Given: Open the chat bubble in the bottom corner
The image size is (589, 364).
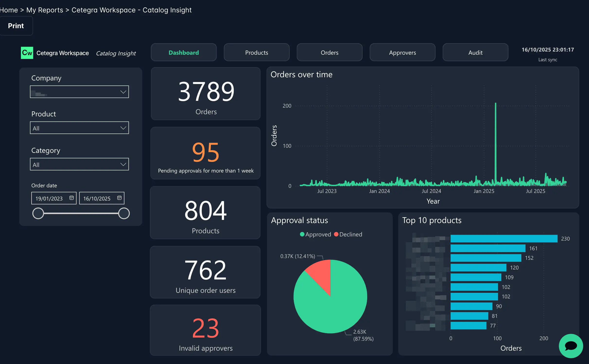Looking at the screenshot, I should [x=571, y=346].
